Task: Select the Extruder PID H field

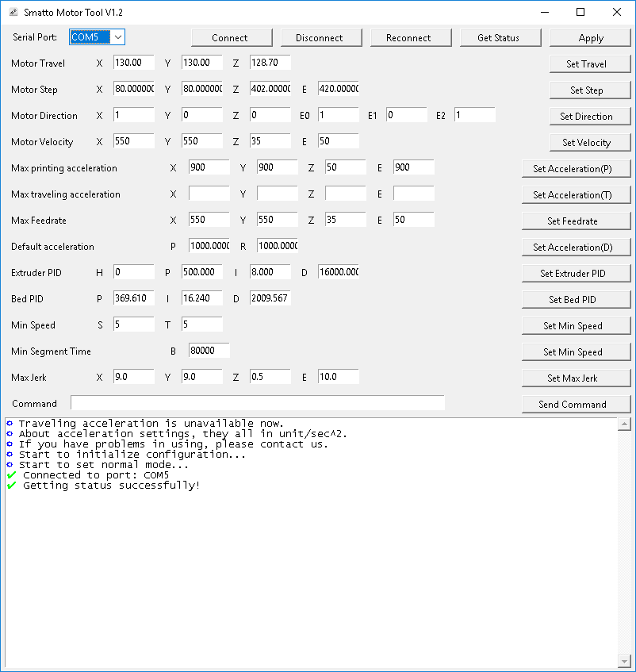Action: pos(134,271)
